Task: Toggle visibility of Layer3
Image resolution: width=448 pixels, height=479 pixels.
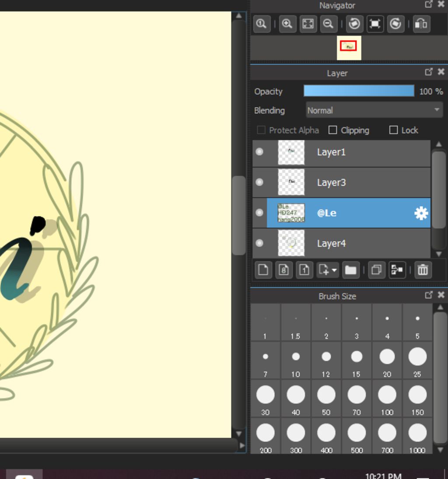Action: 259,183
